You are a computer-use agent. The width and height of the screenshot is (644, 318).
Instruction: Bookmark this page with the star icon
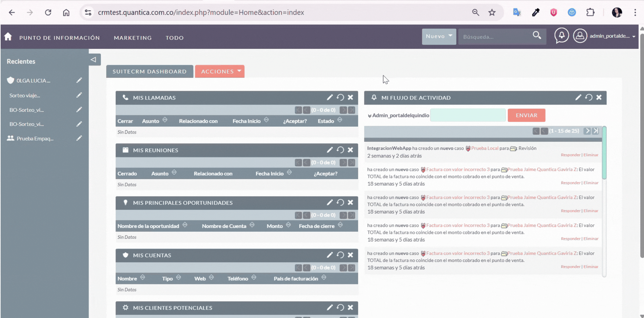pyautogui.click(x=492, y=12)
